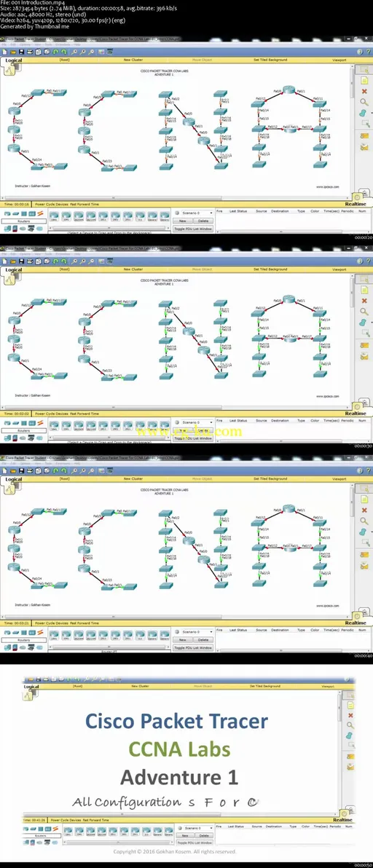Viewport: 373px width, 868px height.
Task: Switch Realtime mode tab in last frame
Action: tap(342, 820)
